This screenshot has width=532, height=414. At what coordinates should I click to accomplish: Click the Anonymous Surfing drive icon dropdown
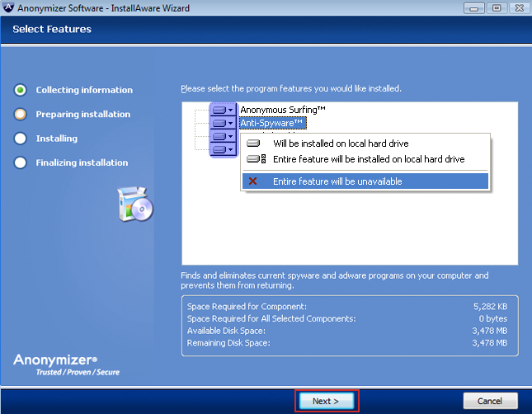pos(224,110)
